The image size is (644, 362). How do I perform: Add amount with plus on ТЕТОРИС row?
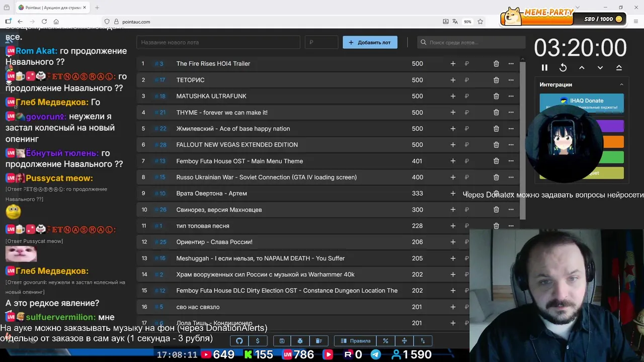pyautogui.click(x=453, y=80)
